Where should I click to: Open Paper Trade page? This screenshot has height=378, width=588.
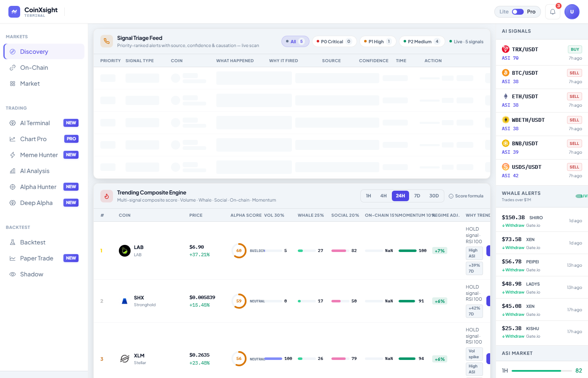tap(44, 258)
